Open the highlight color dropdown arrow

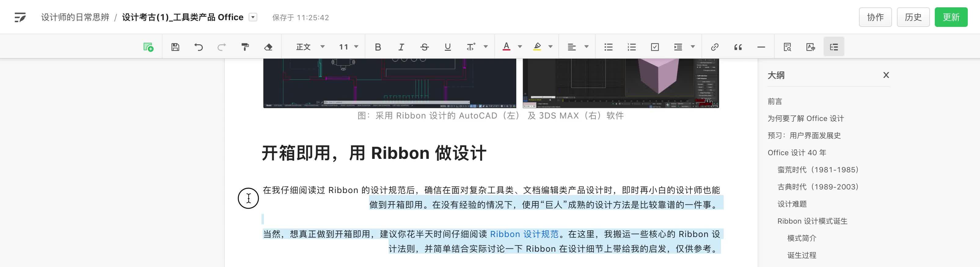point(550,47)
